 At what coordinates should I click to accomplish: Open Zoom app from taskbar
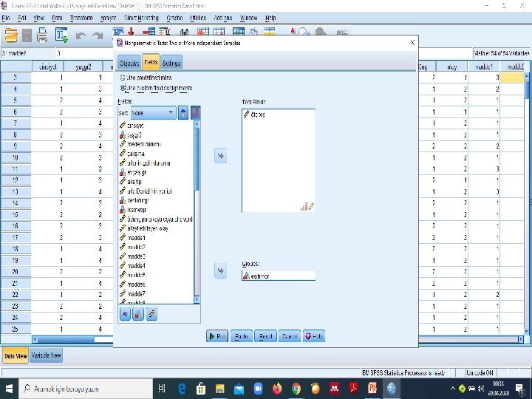click(x=258, y=389)
